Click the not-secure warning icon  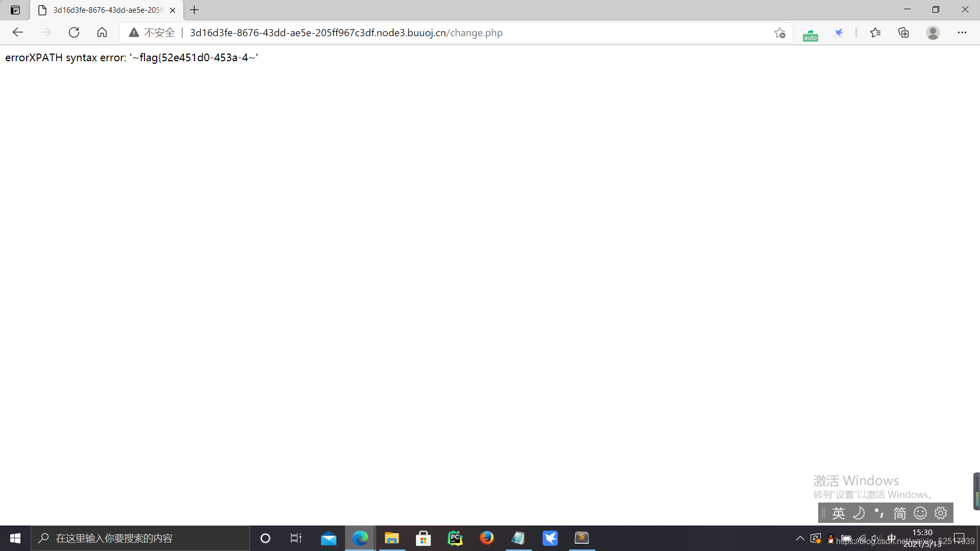(x=134, y=33)
